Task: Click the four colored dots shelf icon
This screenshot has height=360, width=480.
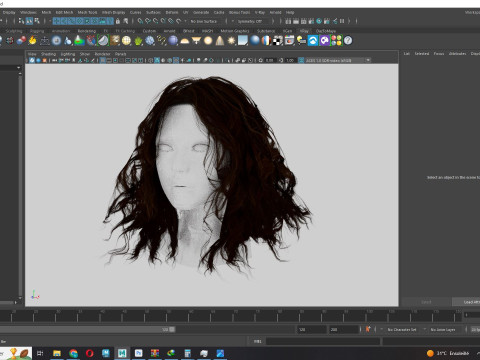Action: tap(336, 41)
